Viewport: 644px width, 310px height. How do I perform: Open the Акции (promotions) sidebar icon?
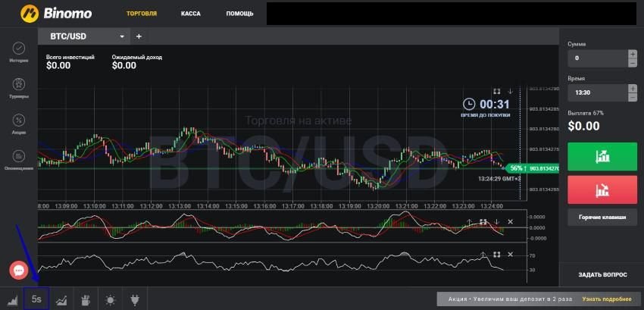pos(19,120)
